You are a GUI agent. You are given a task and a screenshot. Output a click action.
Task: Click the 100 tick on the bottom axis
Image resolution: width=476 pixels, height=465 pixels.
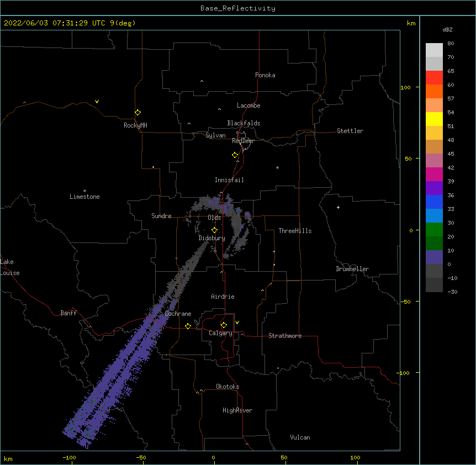355,457
